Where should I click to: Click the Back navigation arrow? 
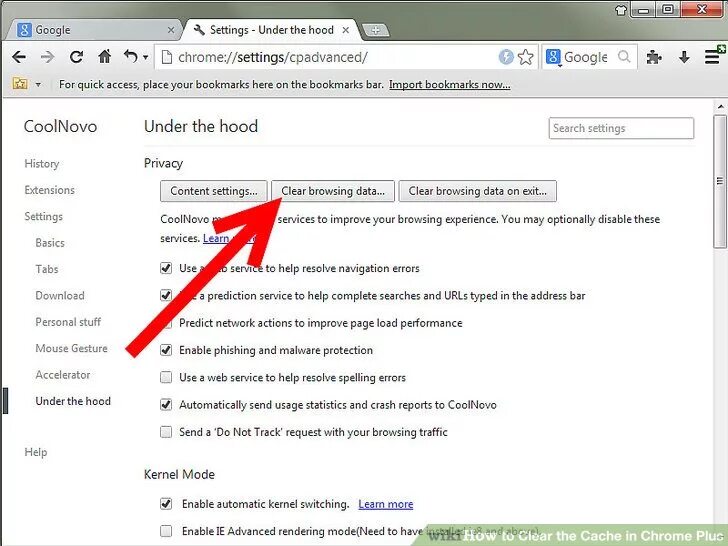click(x=19, y=57)
